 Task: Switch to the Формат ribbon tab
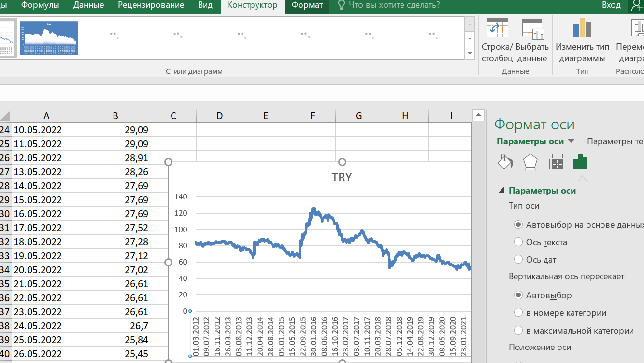tap(307, 5)
